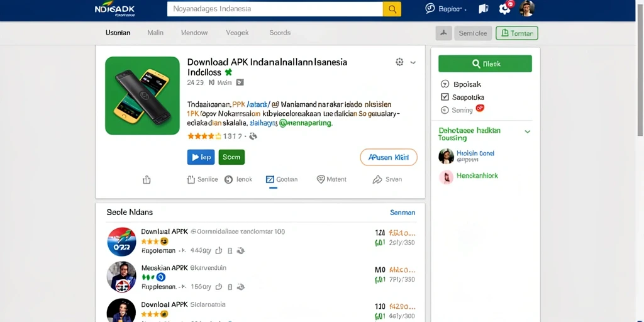Screen dimensions: 644x322
Task: Click the APusen Ktirl outlined button
Action: 389,157
